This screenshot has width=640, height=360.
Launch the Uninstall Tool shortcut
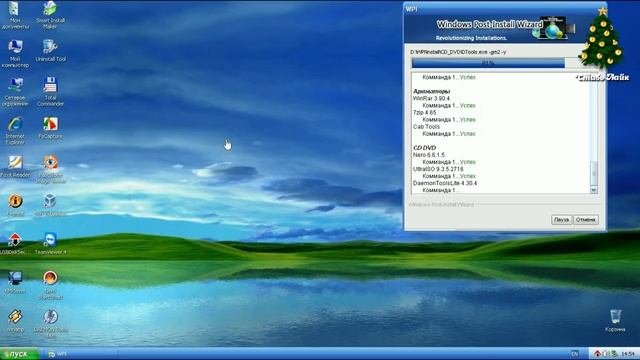pos(50,50)
